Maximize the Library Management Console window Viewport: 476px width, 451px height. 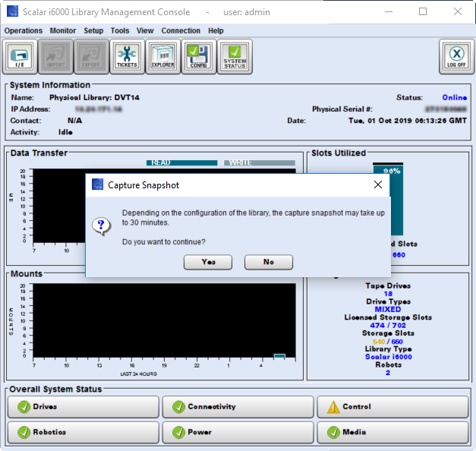423,12
